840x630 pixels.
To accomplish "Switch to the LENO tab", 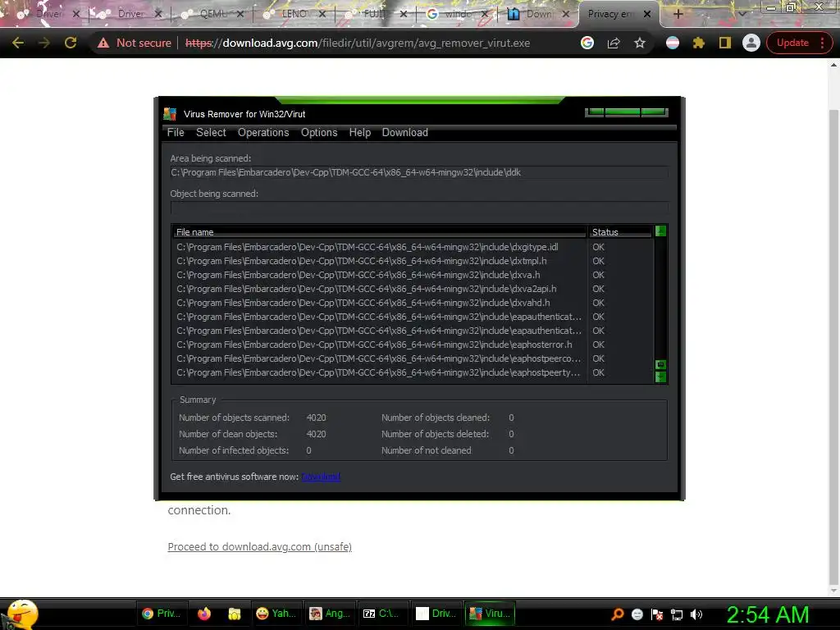I will coord(294,14).
